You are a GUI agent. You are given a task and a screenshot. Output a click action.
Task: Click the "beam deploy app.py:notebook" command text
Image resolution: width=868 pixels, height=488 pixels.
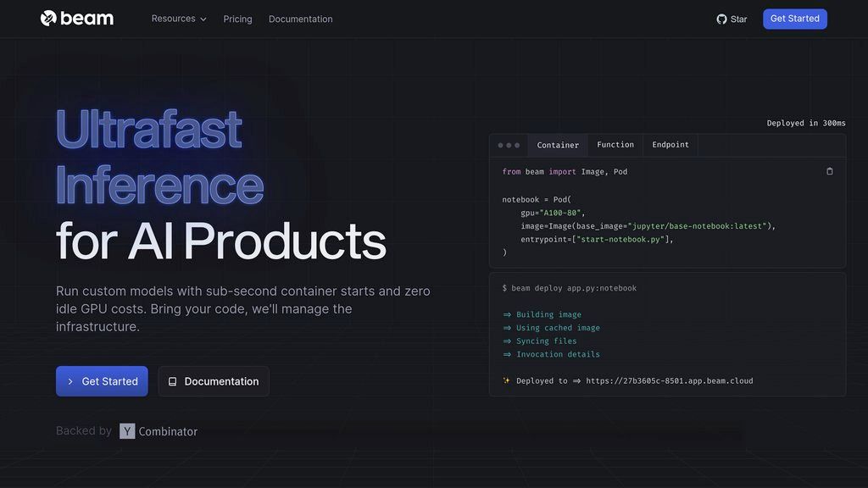(x=574, y=288)
